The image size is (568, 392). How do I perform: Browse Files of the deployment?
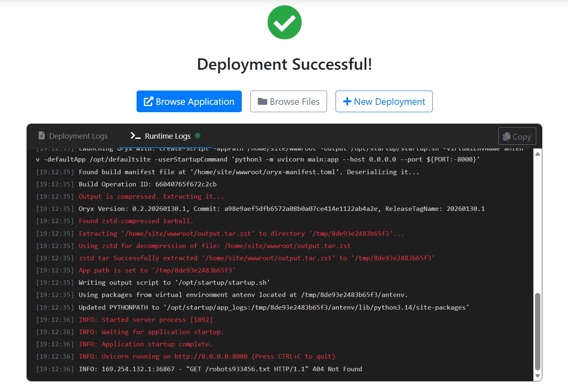coord(288,101)
